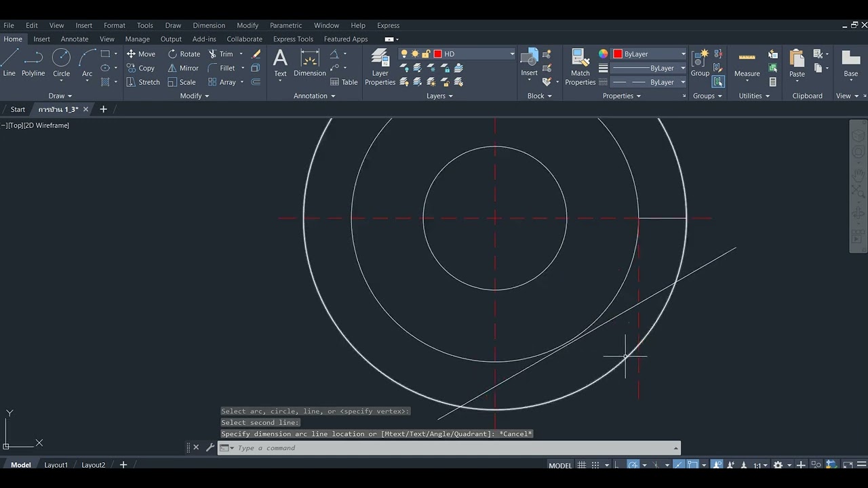Click the viewport label [Top]
This screenshot has height=488, width=868.
tap(15, 125)
